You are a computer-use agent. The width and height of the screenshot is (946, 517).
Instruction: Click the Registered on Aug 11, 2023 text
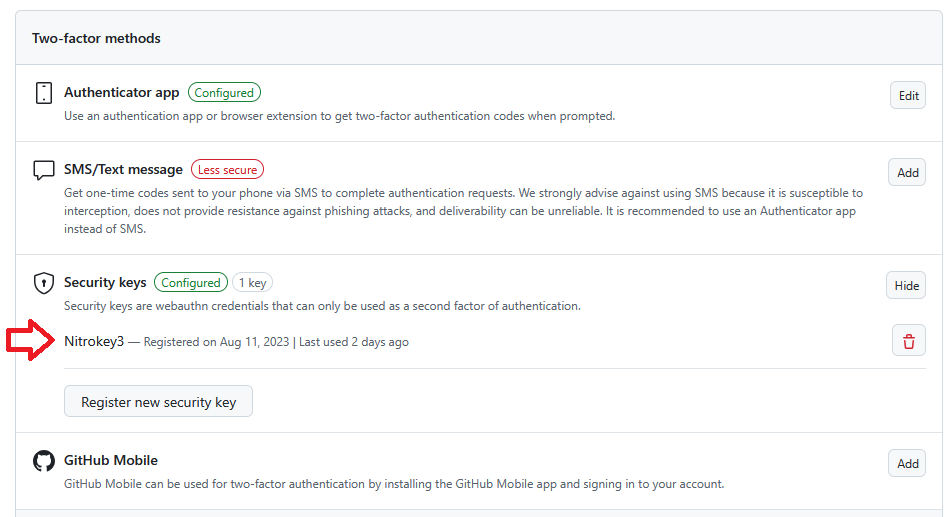216,342
